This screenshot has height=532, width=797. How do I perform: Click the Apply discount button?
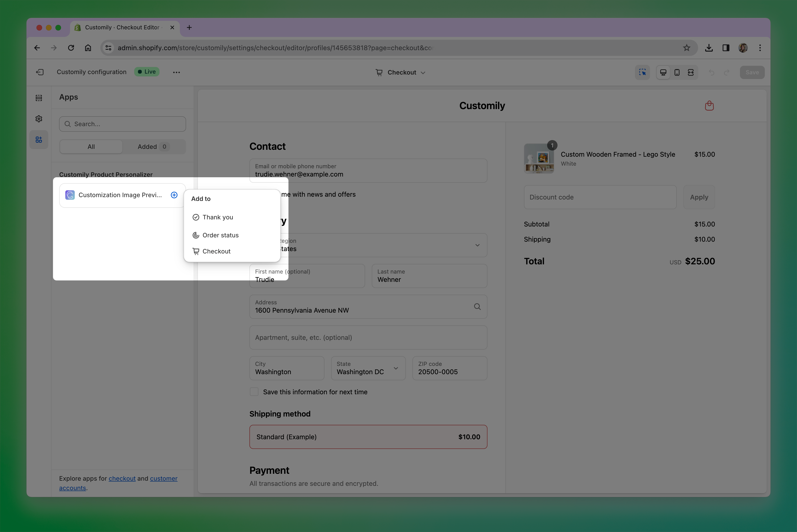point(699,197)
